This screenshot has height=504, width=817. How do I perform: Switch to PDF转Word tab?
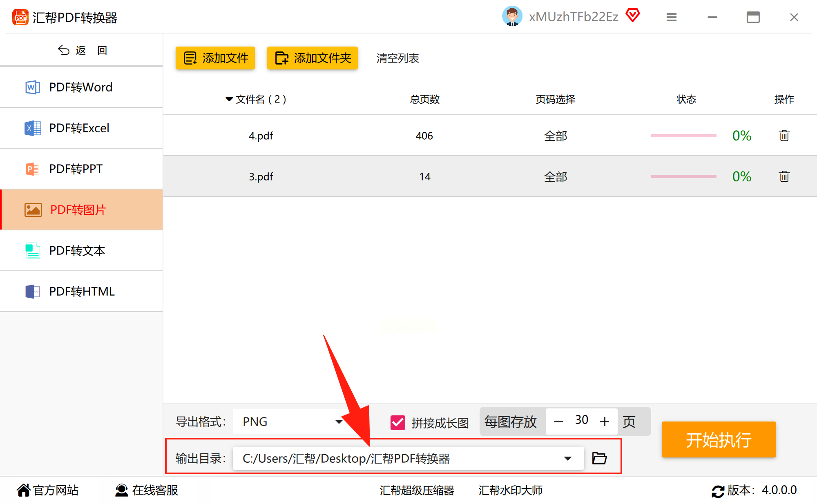(x=81, y=87)
